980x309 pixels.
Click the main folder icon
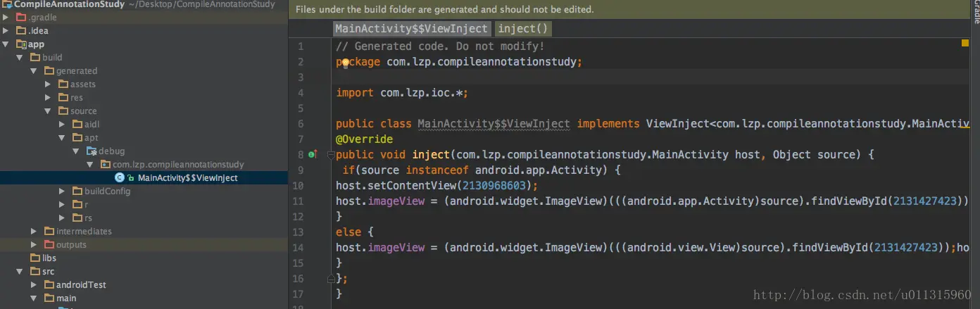(49, 298)
